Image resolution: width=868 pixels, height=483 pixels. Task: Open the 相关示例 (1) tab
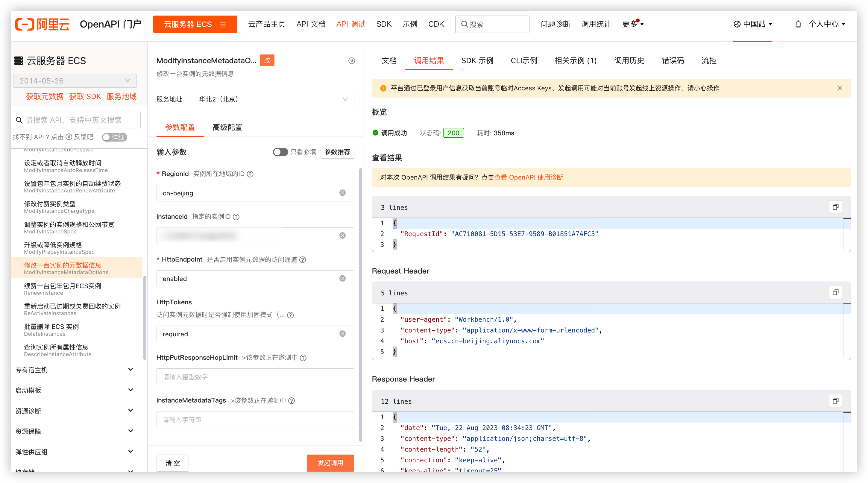point(576,61)
